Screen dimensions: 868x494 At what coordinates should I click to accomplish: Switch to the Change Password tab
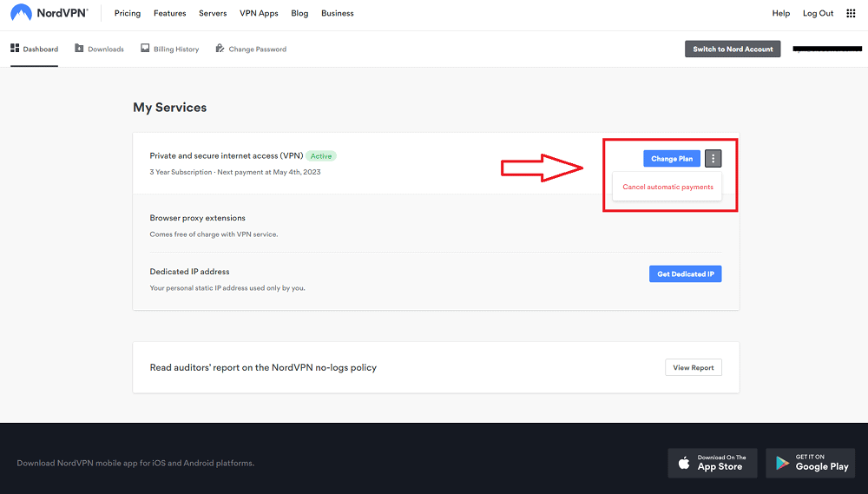(x=252, y=49)
